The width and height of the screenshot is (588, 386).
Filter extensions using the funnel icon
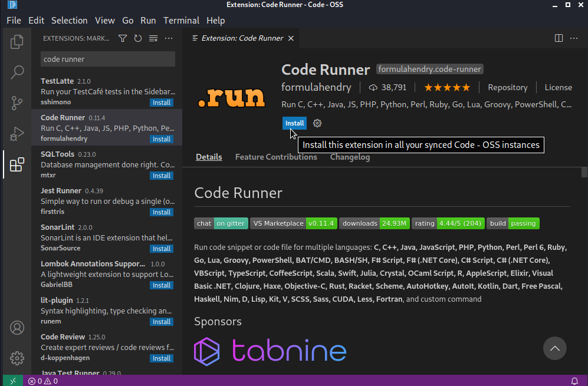[123, 38]
